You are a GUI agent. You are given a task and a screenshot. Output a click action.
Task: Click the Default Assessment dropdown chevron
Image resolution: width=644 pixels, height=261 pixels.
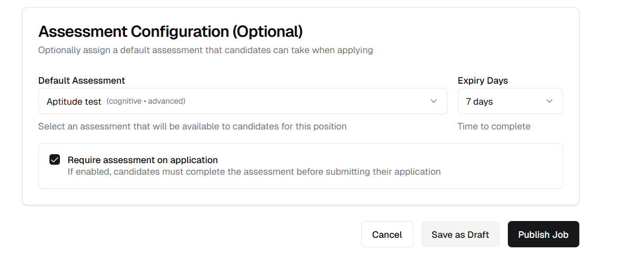(434, 101)
